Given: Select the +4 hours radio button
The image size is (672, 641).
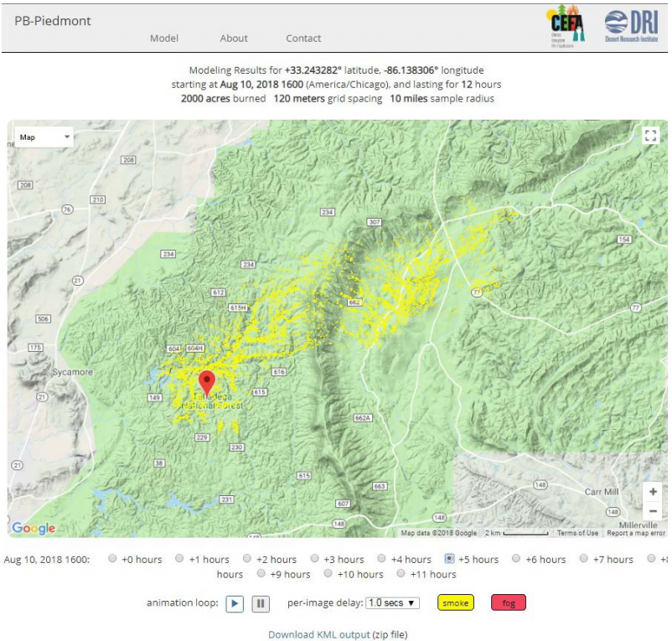Looking at the screenshot, I should point(381,558).
